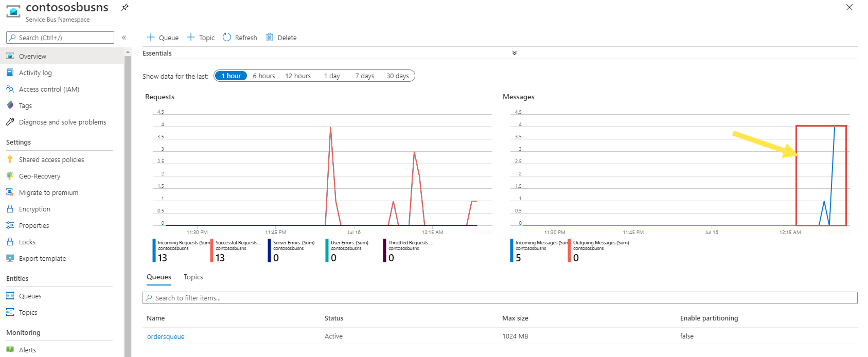
Task: Click the Search to filter items field
Action: pyautogui.click(x=499, y=298)
